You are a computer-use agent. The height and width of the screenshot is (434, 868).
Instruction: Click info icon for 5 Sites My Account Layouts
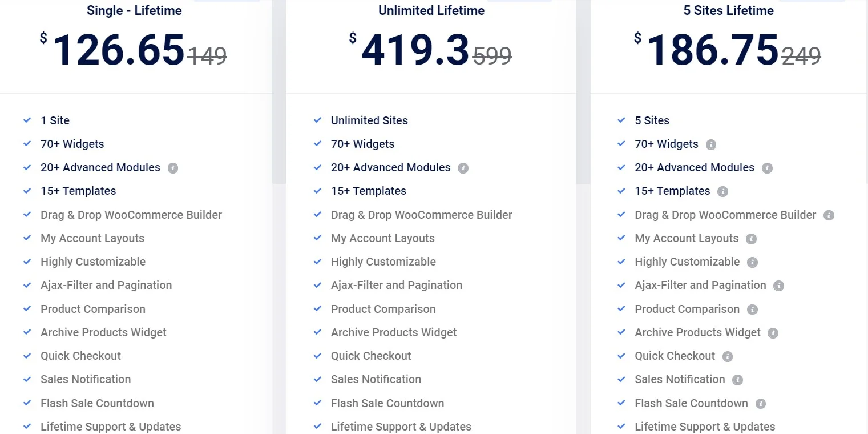point(752,239)
